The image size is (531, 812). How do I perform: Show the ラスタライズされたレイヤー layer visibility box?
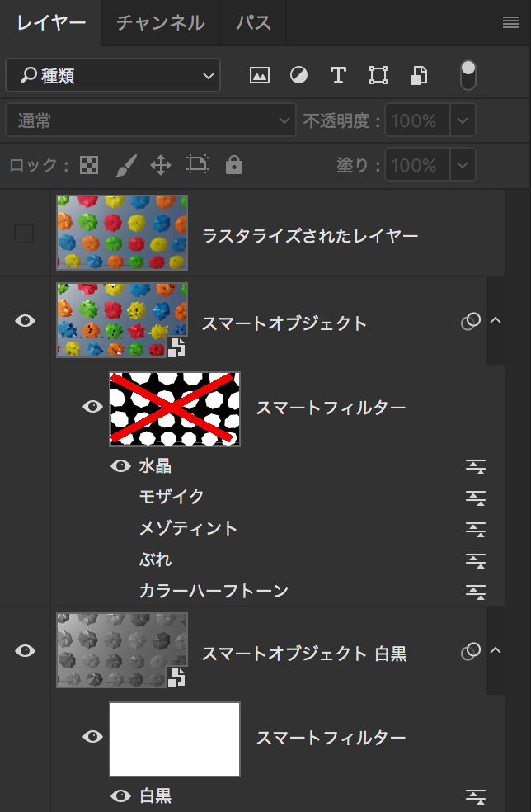coord(24,233)
